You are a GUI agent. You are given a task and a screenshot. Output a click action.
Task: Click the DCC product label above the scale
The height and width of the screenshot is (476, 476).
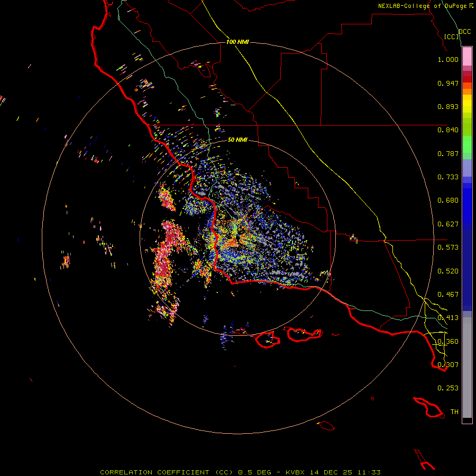464,32
